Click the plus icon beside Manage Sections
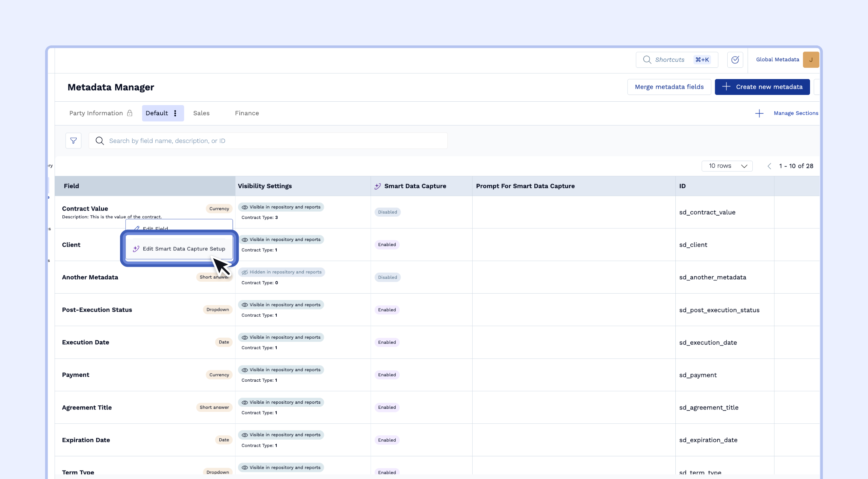 click(x=759, y=113)
